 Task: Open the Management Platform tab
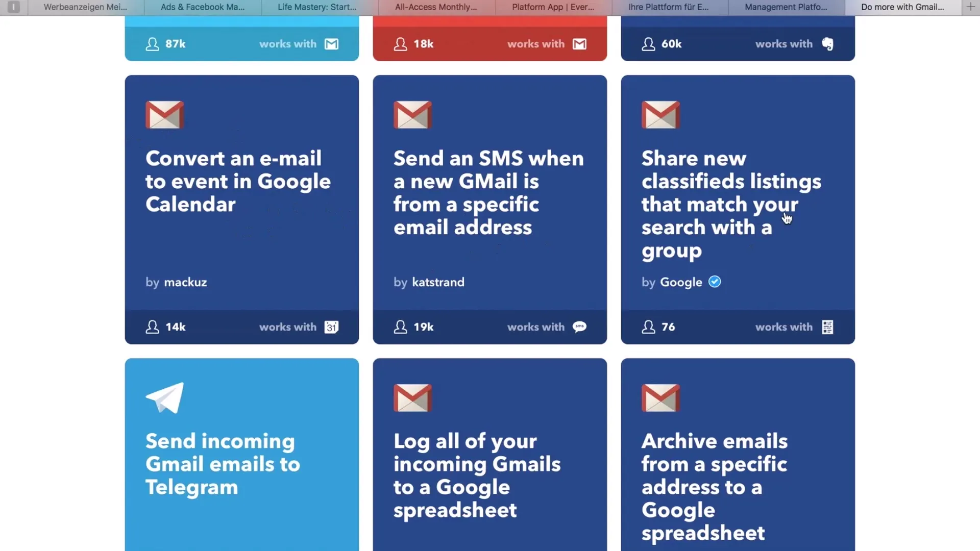786,7
